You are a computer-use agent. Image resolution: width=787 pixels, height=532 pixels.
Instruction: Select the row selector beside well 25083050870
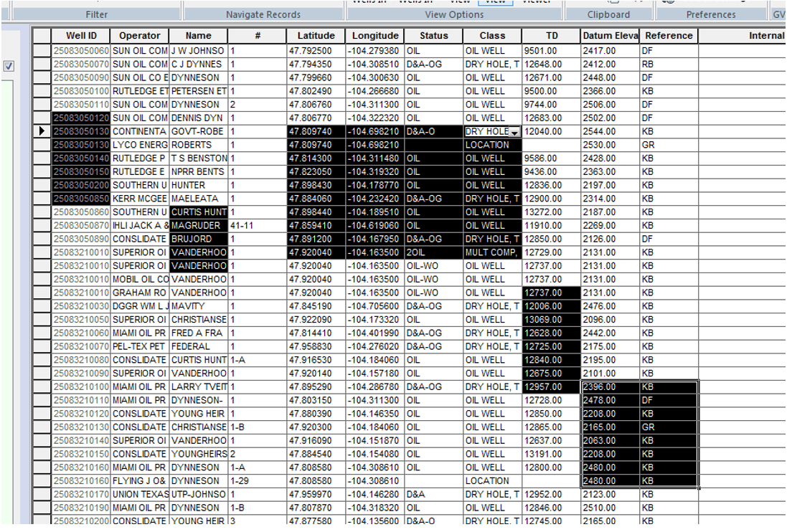(x=42, y=226)
